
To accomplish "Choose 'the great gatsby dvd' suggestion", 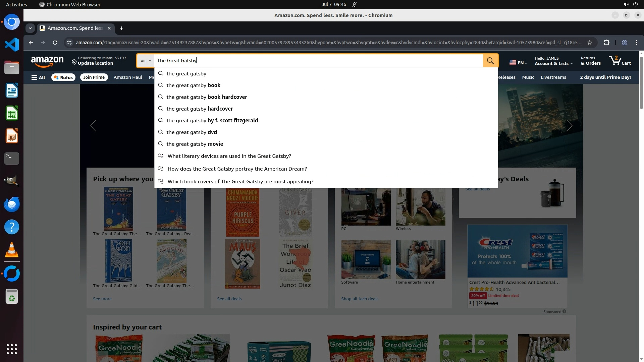I will click(x=192, y=132).
